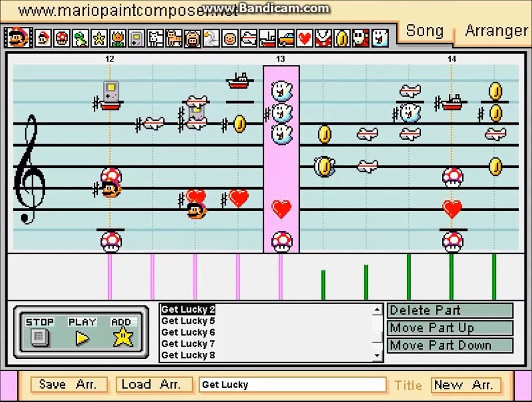Click Save Arr. button

69,385
